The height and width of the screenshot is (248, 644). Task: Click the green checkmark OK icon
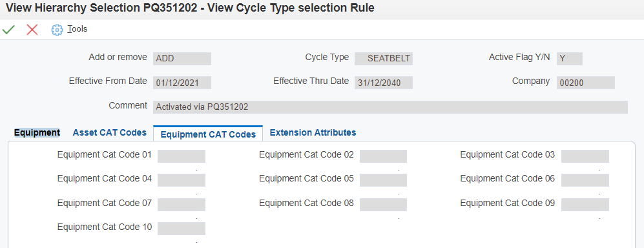tap(8, 29)
